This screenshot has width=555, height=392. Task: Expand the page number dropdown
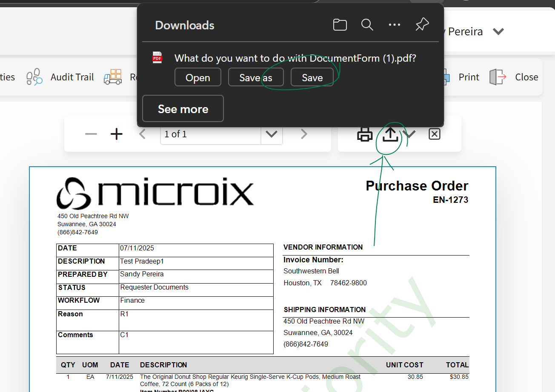point(272,134)
